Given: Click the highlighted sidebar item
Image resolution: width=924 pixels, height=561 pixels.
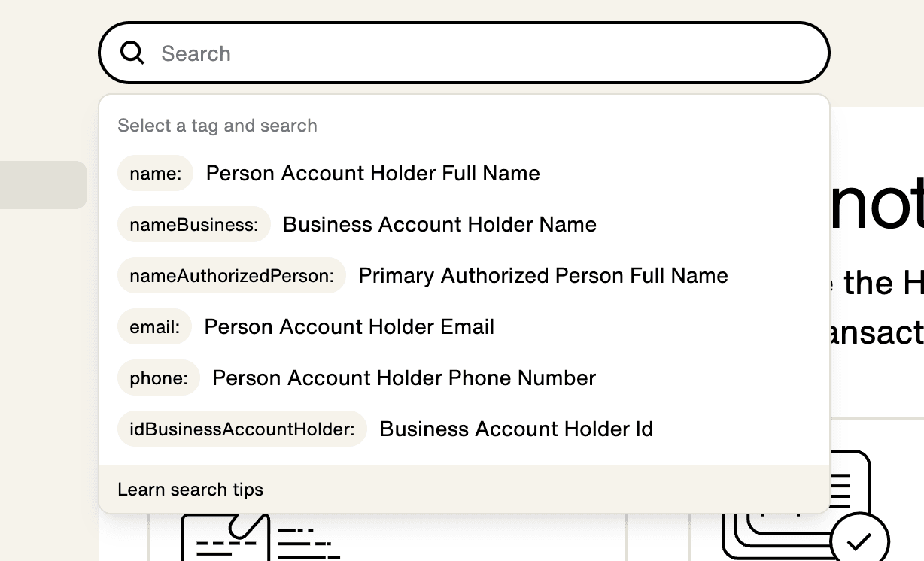Looking at the screenshot, I should [44, 185].
